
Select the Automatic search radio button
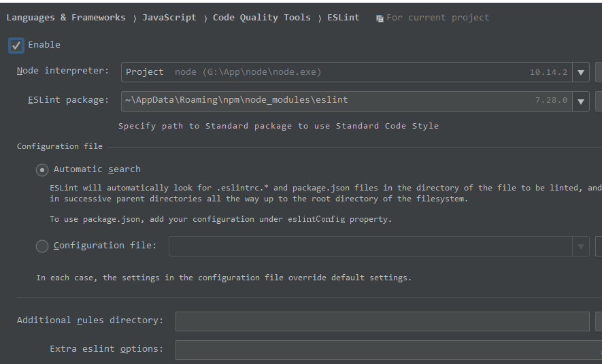click(42, 169)
